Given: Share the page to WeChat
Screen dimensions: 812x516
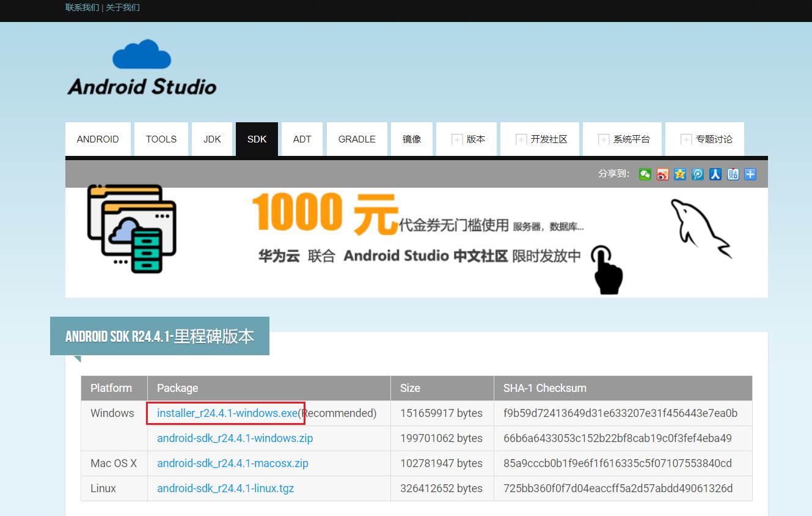Looking at the screenshot, I should [645, 174].
